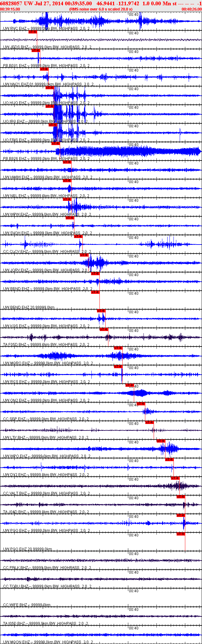This screenshot has height=644, width=202.
Task: Click the TA I05D BHZ station label
Action: [46, 624]
